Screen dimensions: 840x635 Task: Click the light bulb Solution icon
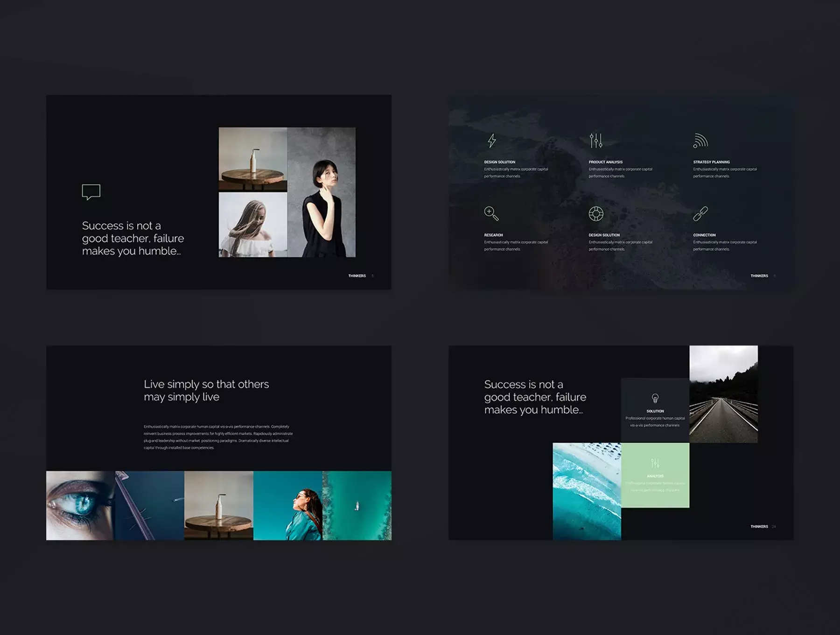tap(655, 398)
